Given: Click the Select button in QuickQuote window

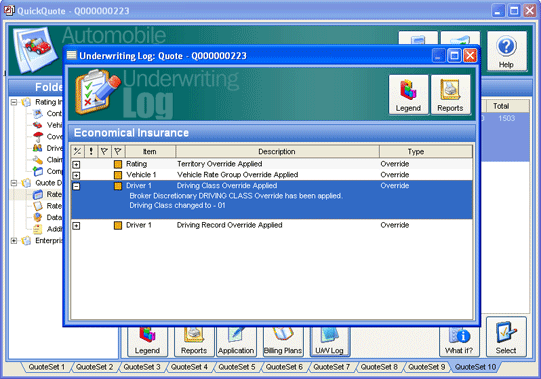Looking at the screenshot, I should coord(506,337).
